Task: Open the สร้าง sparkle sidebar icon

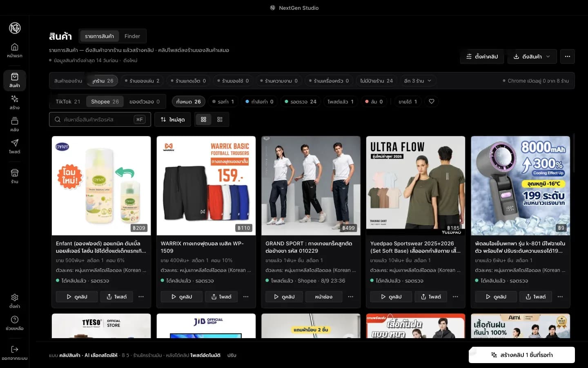Action: [15, 103]
